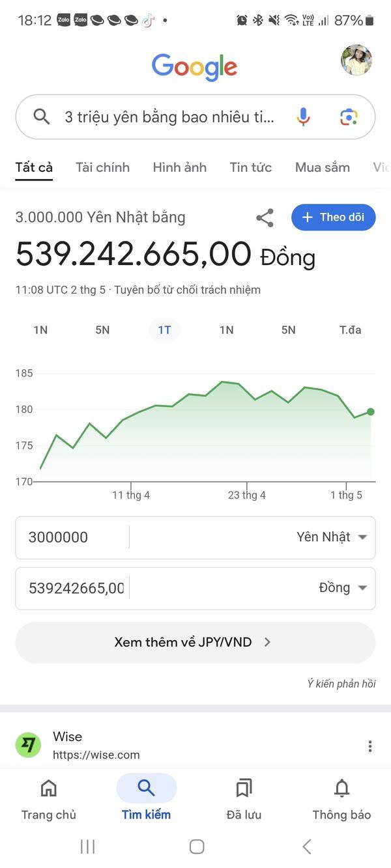Select the 1T chart range
The height and width of the screenshot is (868, 391).
coord(164,330)
